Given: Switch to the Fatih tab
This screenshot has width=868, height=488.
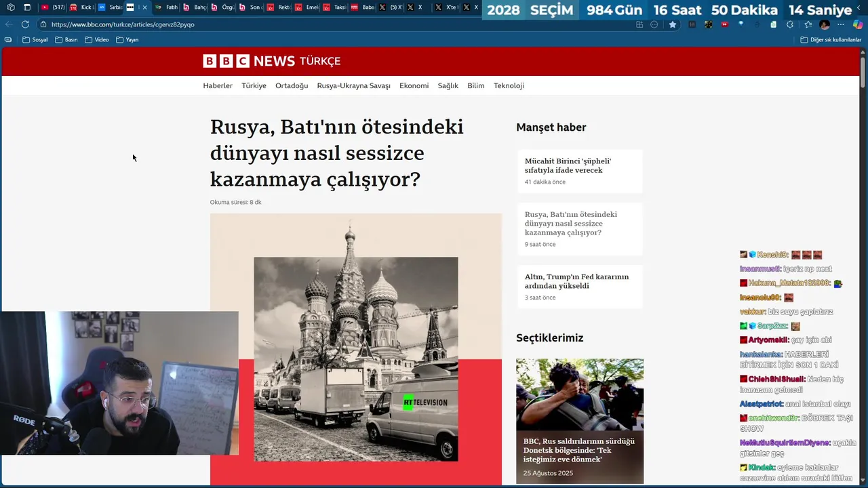Looking at the screenshot, I should [167, 7].
